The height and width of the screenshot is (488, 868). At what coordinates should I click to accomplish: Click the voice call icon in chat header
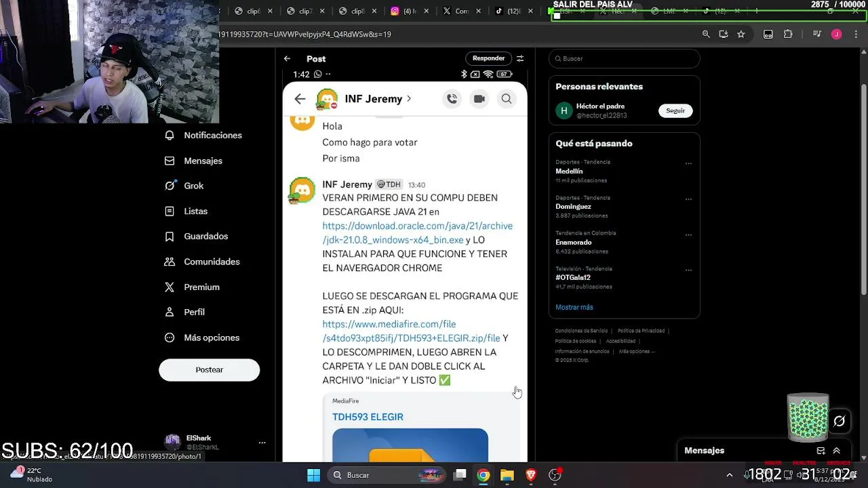[x=452, y=99]
